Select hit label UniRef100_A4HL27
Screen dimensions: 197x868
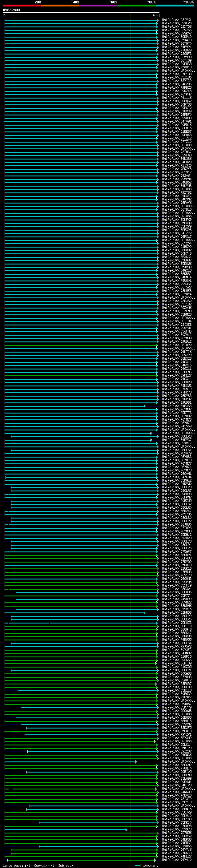coord(176,856)
